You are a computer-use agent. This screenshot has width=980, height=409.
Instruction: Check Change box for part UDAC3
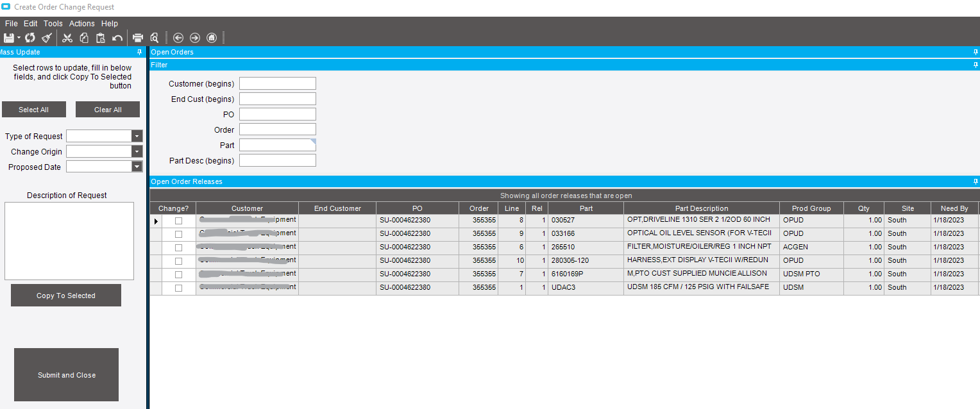(x=178, y=288)
